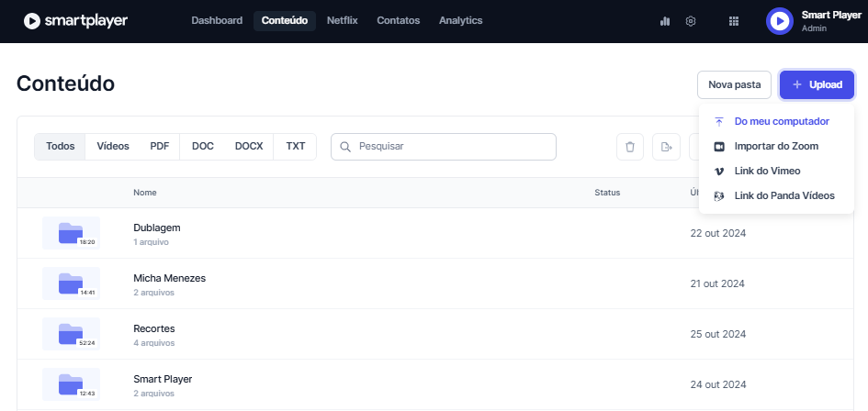This screenshot has height=411, width=868.
Task: Filter by DOC tab
Action: [203, 147]
